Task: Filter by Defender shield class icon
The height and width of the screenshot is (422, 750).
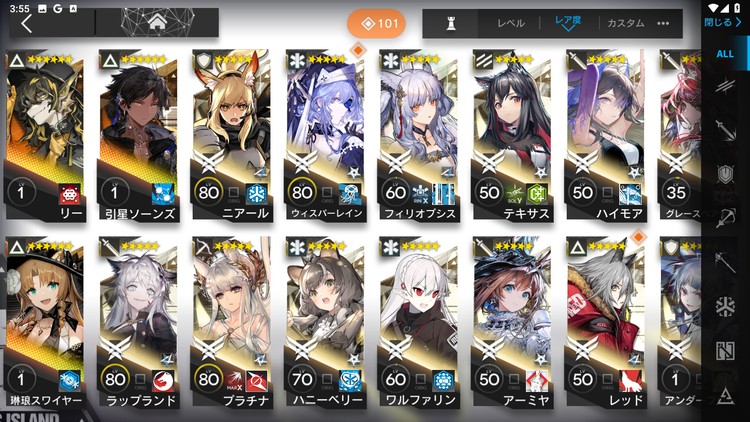Action: point(725,174)
